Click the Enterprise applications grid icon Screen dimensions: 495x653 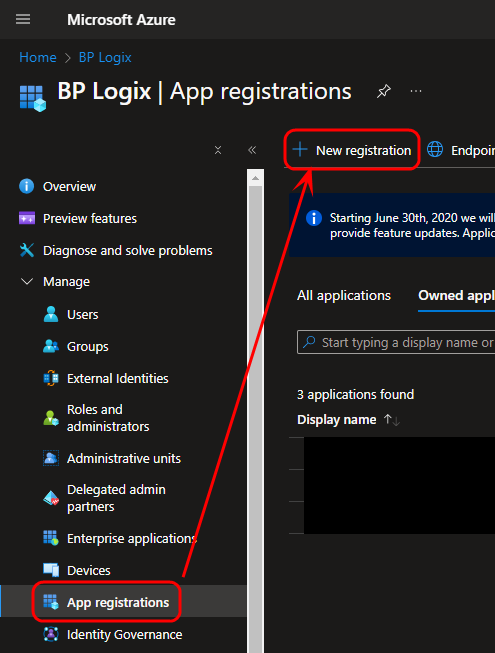coord(51,538)
